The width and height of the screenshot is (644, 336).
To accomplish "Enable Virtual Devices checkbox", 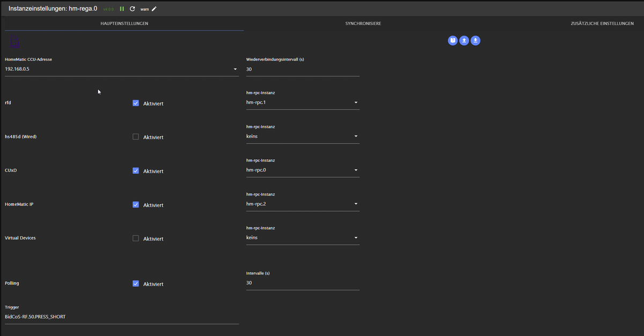I will pos(136,238).
